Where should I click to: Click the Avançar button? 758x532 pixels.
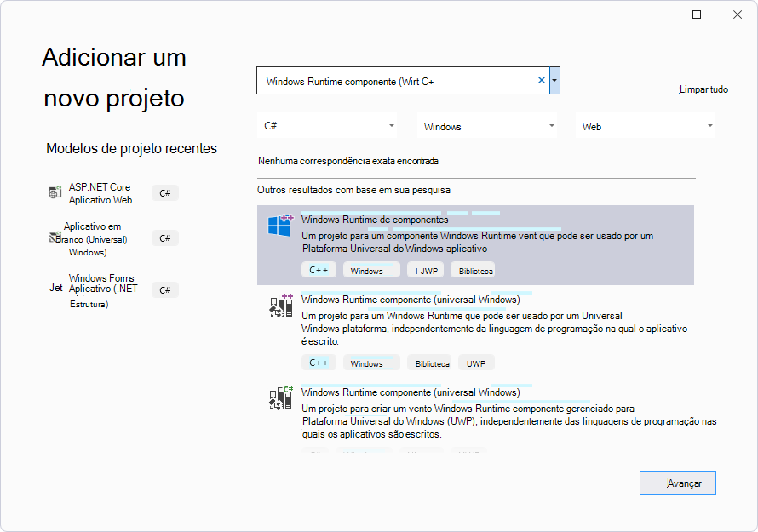tap(678, 483)
